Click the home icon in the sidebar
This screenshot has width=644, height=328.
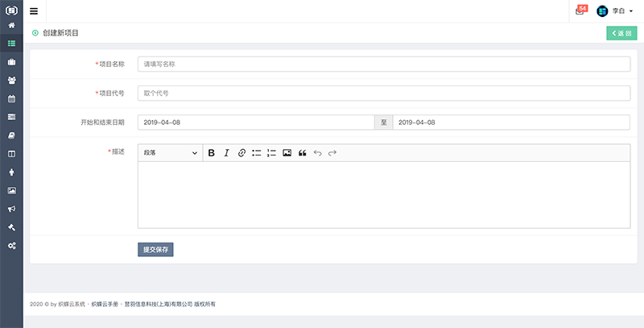(11, 26)
